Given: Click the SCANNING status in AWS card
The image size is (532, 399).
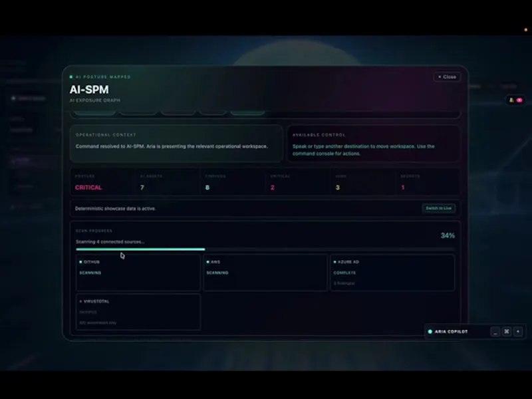Looking at the screenshot, I should click(x=217, y=273).
